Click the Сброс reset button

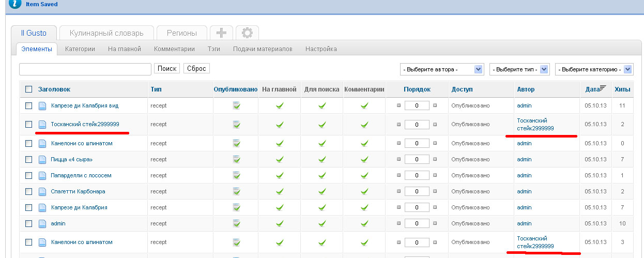pos(196,68)
